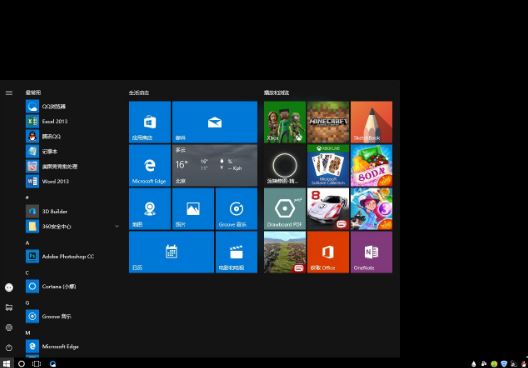This screenshot has width=528, height=368.
Task: Open the Power options button
Action: pyautogui.click(x=9, y=347)
